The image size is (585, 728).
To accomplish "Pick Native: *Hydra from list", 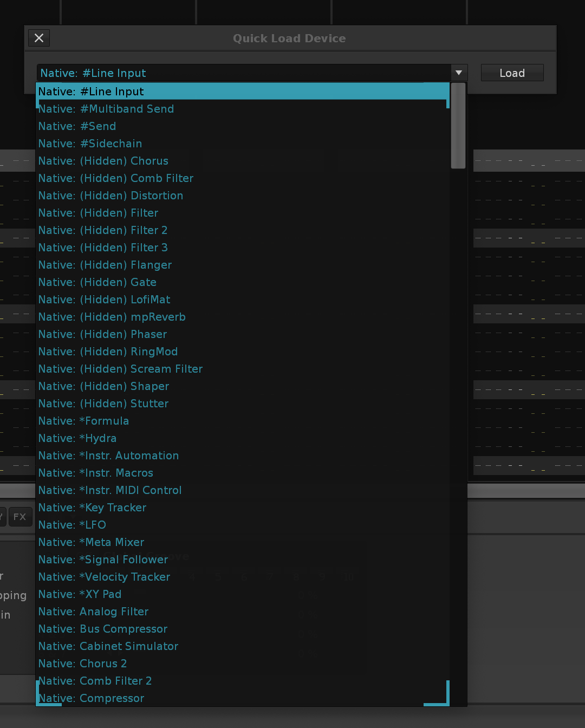I will point(77,438).
